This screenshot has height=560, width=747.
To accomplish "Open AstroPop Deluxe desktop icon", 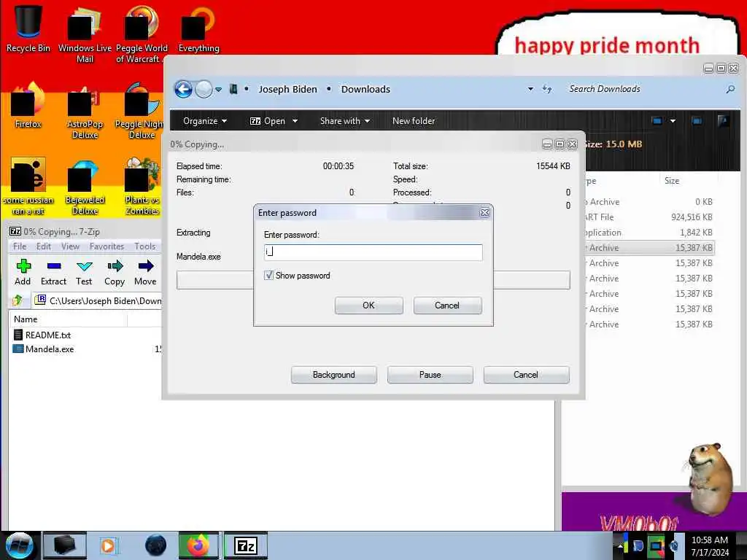I will coord(85,111).
